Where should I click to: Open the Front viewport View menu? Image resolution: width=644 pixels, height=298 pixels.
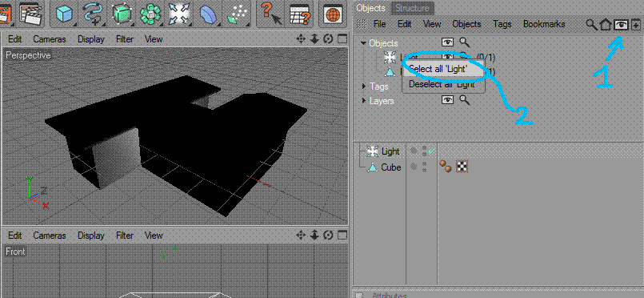(x=154, y=236)
